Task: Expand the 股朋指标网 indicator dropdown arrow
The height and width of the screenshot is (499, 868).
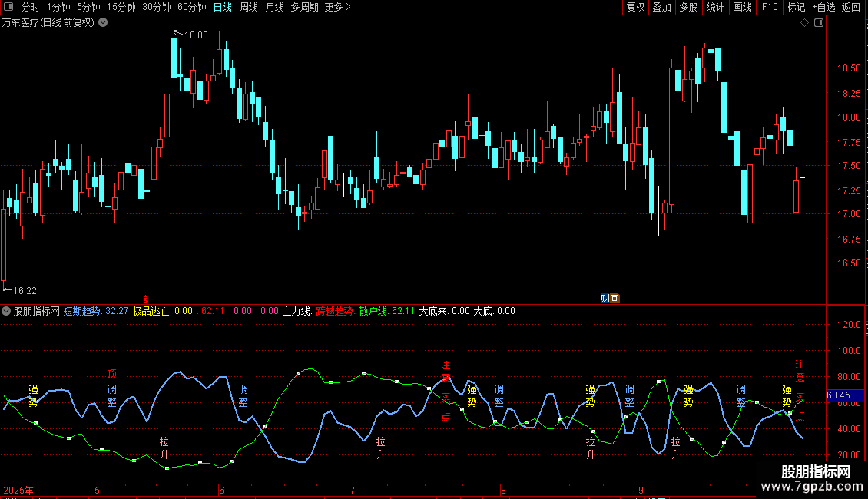Action: click(7, 312)
